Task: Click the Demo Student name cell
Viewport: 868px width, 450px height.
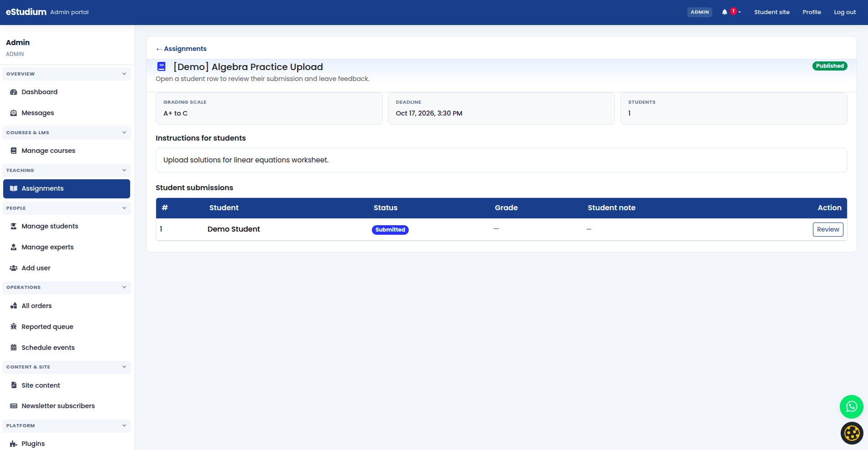Action: (233, 229)
